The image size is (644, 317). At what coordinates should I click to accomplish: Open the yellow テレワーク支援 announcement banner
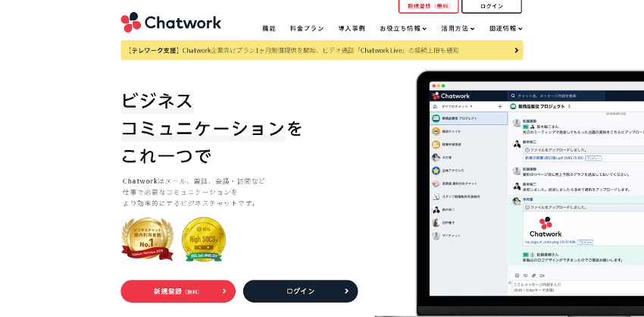click(321, 50)
